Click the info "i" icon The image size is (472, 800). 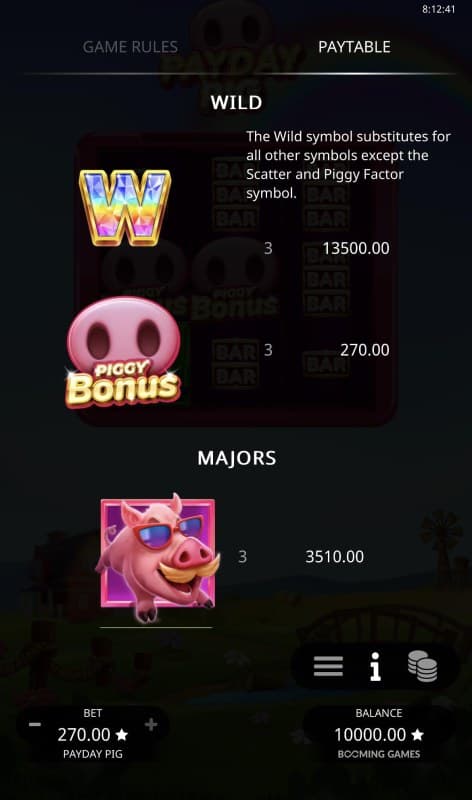pos(375,666)
